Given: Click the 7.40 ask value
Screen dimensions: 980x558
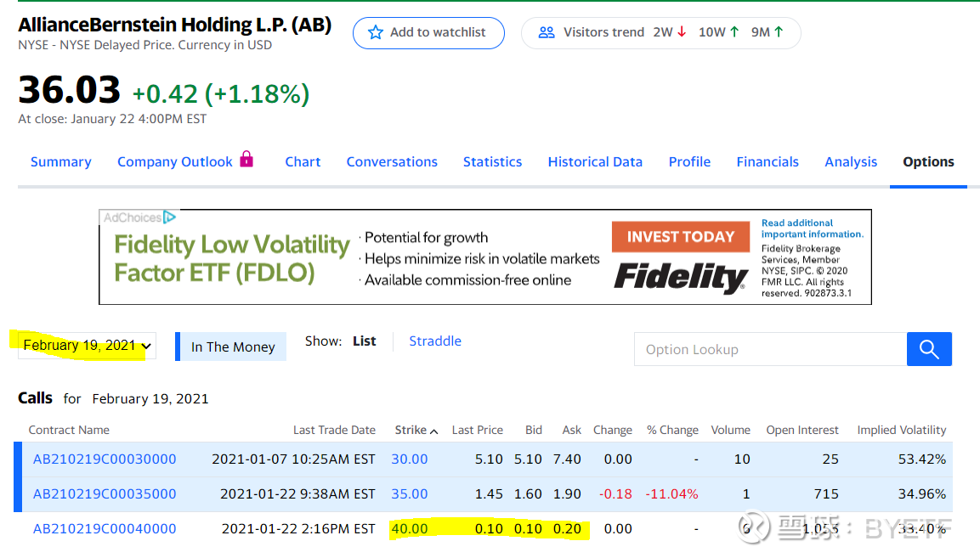Looking at the screenshot, I should pyautogui.click(x=567, y=459).
